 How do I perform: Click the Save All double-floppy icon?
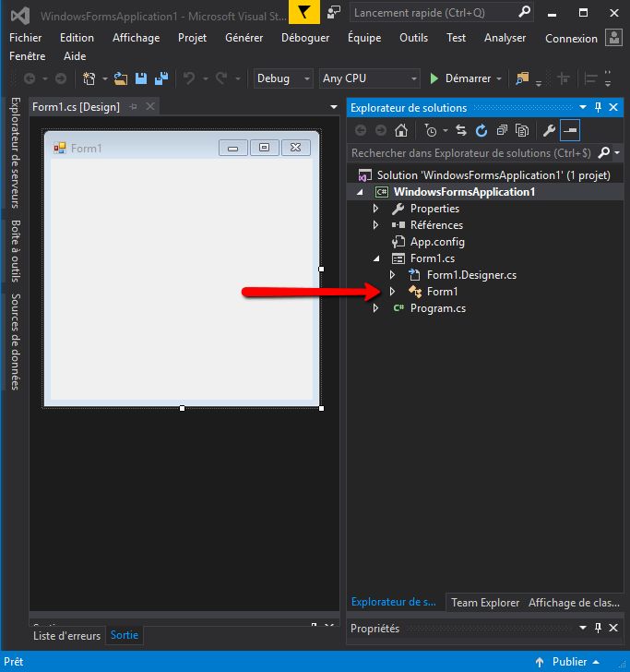pyautogui.click(x=161, y=78)
